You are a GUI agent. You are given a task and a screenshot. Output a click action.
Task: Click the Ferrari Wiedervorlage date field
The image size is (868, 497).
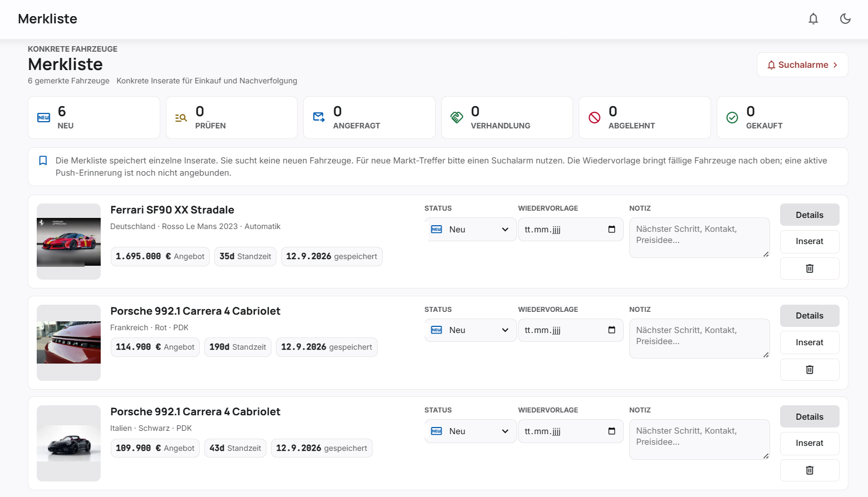pos(570,230)
